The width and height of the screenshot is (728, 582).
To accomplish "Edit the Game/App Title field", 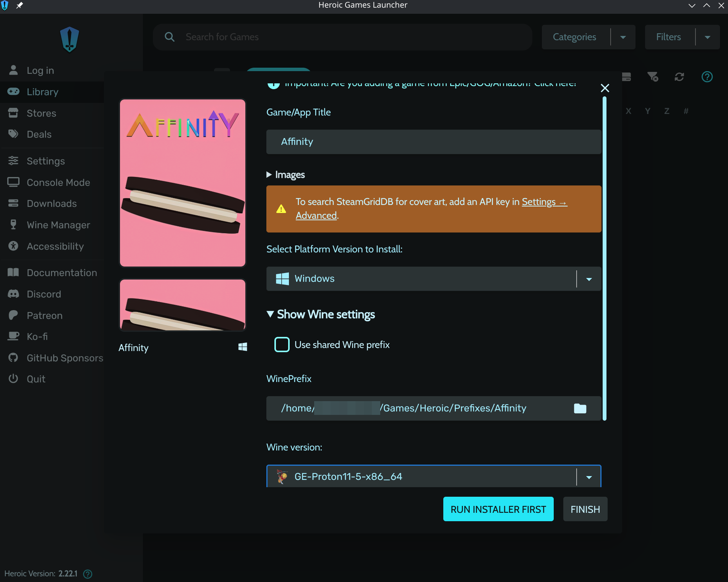I will coord(434,142).
